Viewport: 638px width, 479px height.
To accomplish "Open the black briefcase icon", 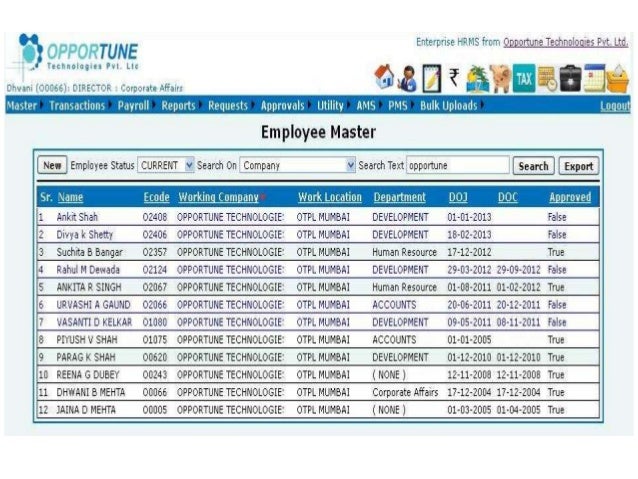I will click(570, 79).
